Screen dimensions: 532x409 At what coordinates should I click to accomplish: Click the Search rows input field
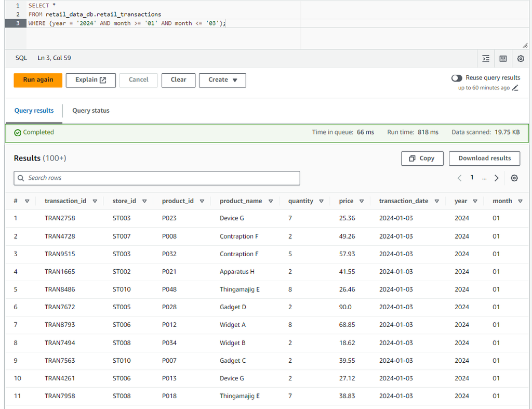(x=156, y=178)
